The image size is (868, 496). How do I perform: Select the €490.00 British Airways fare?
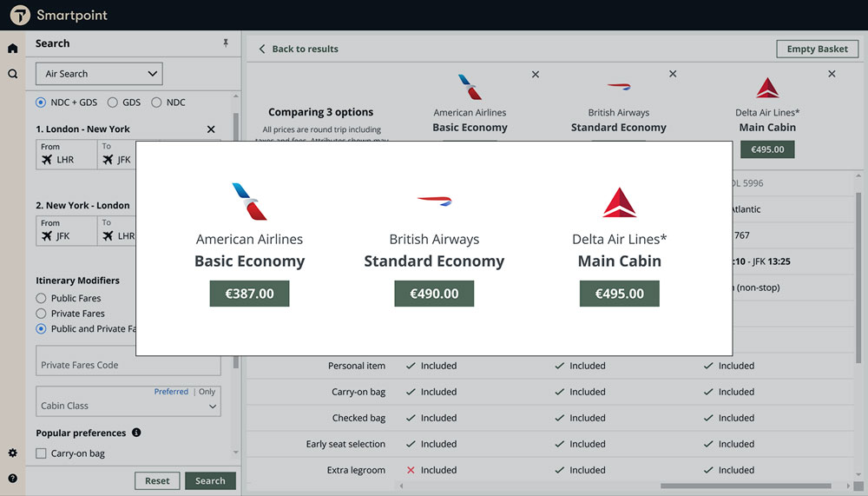434,293
